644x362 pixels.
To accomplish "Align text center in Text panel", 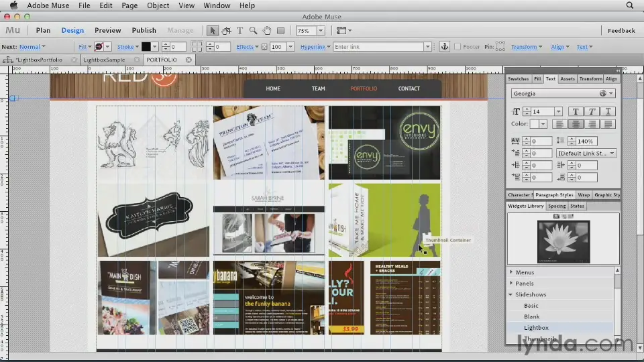I will (576, 123).
